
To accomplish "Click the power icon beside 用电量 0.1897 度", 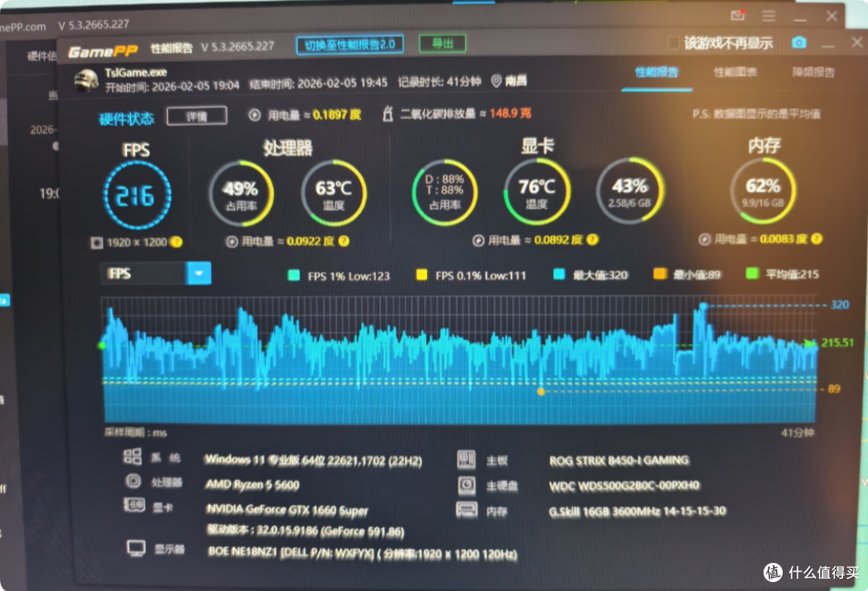I will pos(254,115).
